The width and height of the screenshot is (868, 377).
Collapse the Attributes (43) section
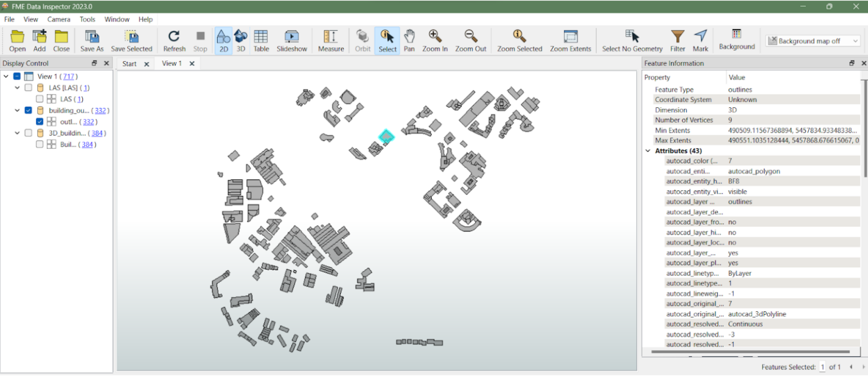[x=648, y=151]
